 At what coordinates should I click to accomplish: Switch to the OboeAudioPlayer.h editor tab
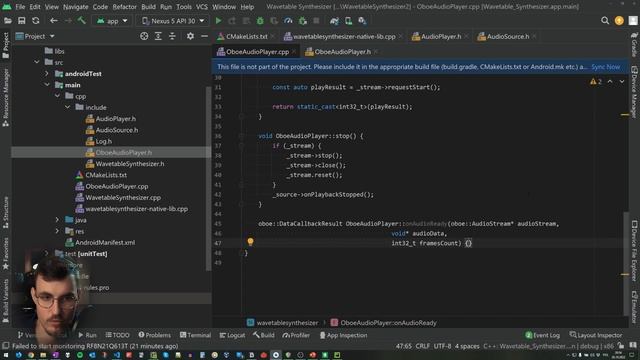(342, 52)
